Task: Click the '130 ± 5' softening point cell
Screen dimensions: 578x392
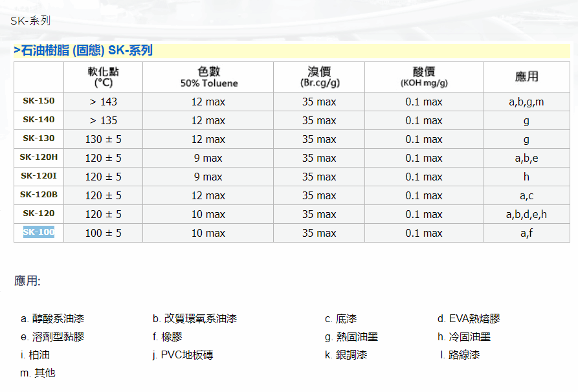Action: (x=103, y=139)
